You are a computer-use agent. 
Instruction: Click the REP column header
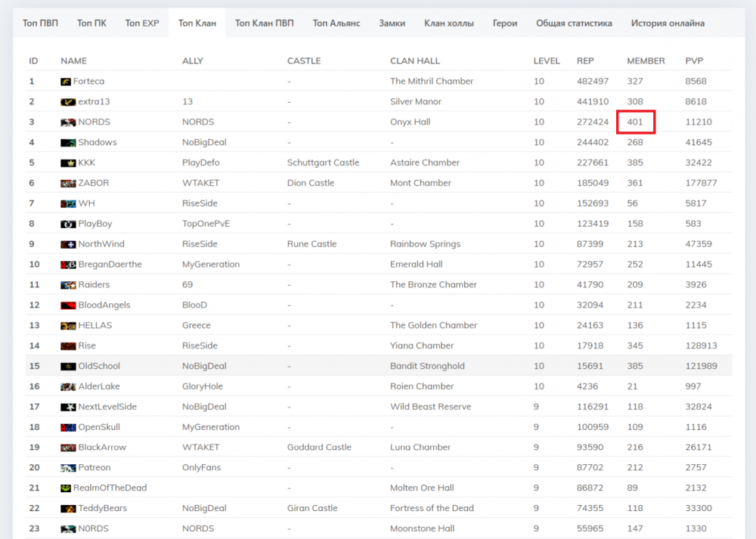pyautogui.click(x=585, y=60)
